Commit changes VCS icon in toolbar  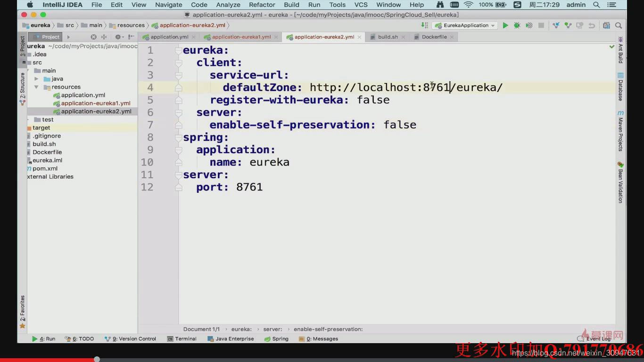coord(568,25)
